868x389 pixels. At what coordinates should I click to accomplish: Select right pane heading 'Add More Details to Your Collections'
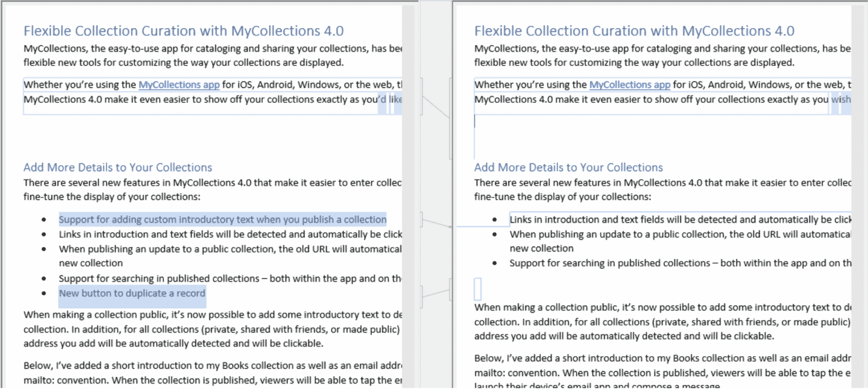pos(568,168)
